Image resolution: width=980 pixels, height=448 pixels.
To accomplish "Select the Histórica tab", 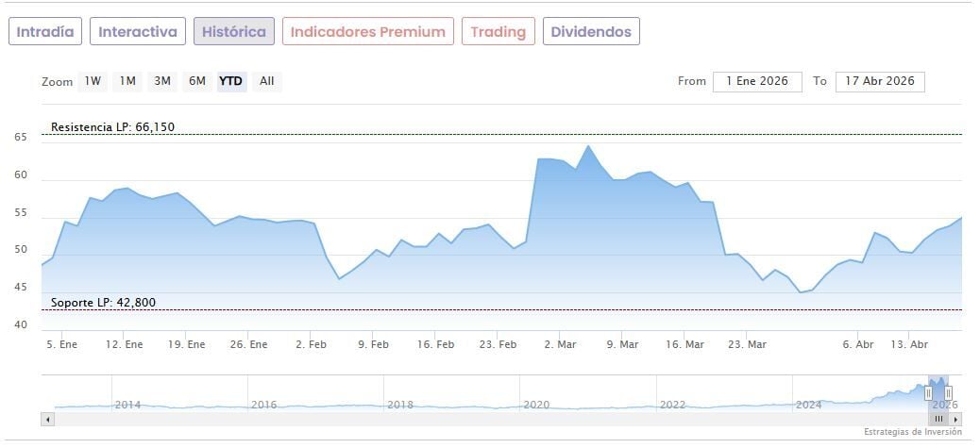I will (x=234, y=31).
